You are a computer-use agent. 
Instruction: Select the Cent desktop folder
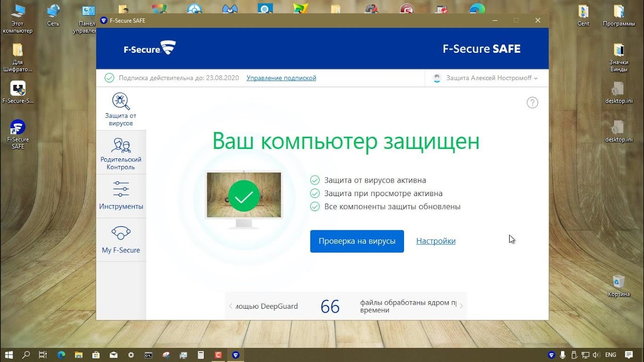pyautogui.click(x=584, y=15)
